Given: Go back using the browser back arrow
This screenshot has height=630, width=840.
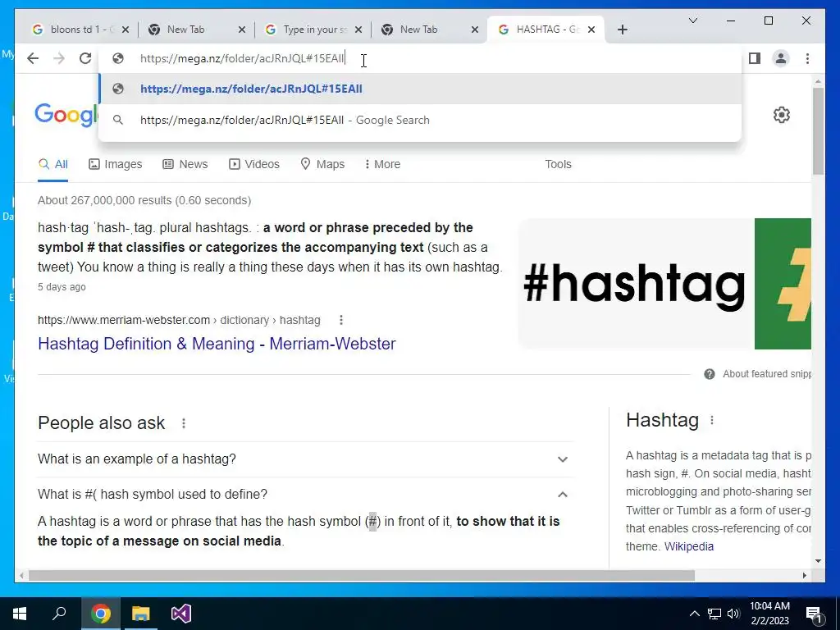Looking at the screenshot, I should (x=33, y=58).
